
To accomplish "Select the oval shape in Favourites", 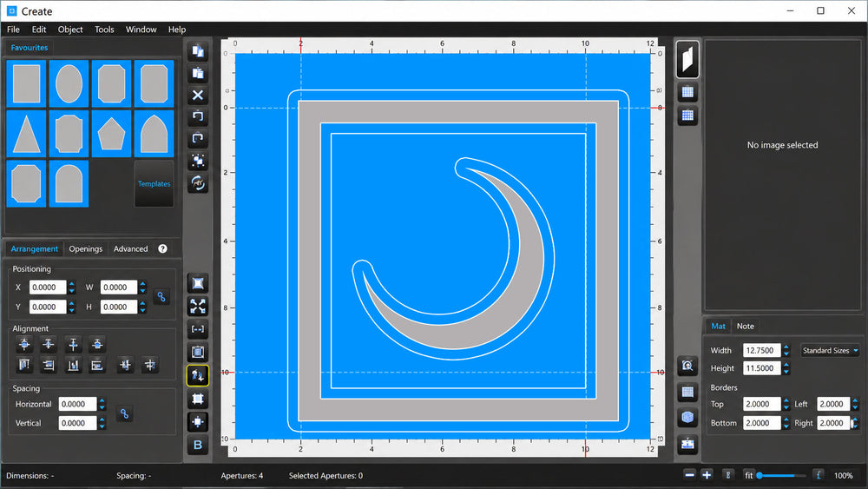I will [x=69, y=83].
